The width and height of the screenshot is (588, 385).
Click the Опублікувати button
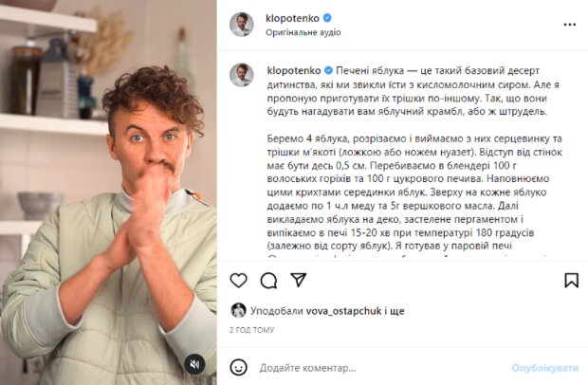545,368
